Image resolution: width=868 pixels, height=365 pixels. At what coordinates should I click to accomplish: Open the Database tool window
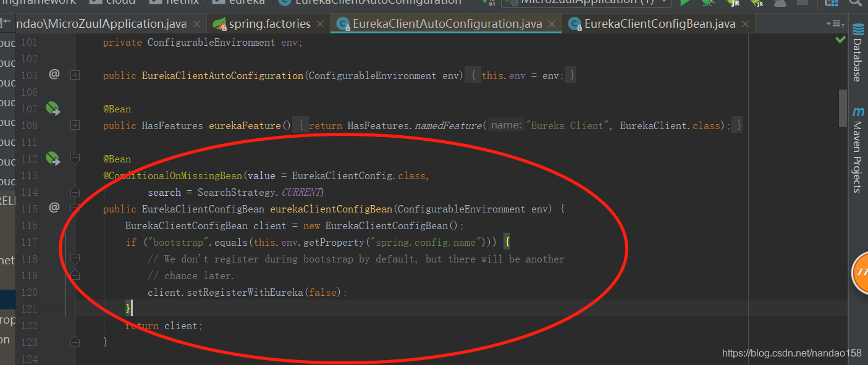click(857, 53)
